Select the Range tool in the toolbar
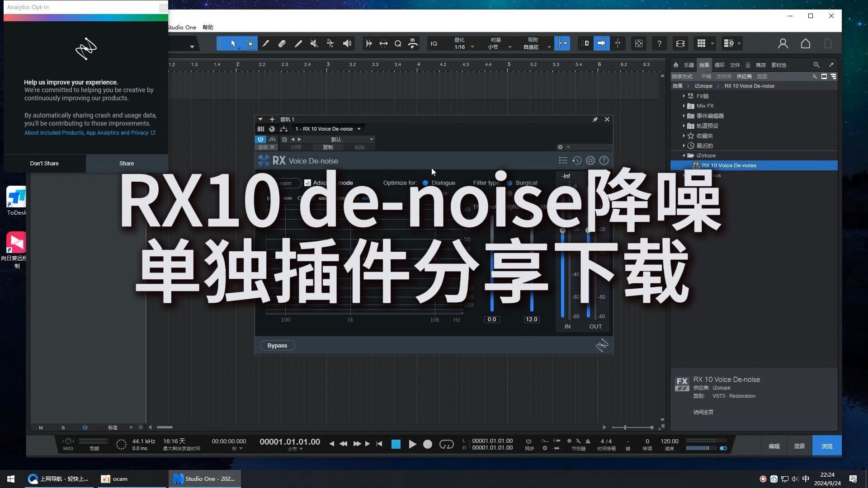 [250, 43]
